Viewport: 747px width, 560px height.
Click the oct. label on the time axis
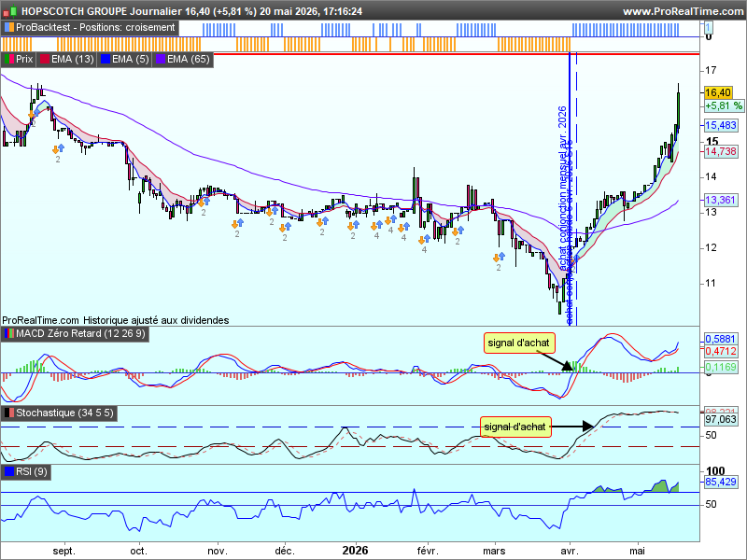pyautogui.click(x=138, y=551)
